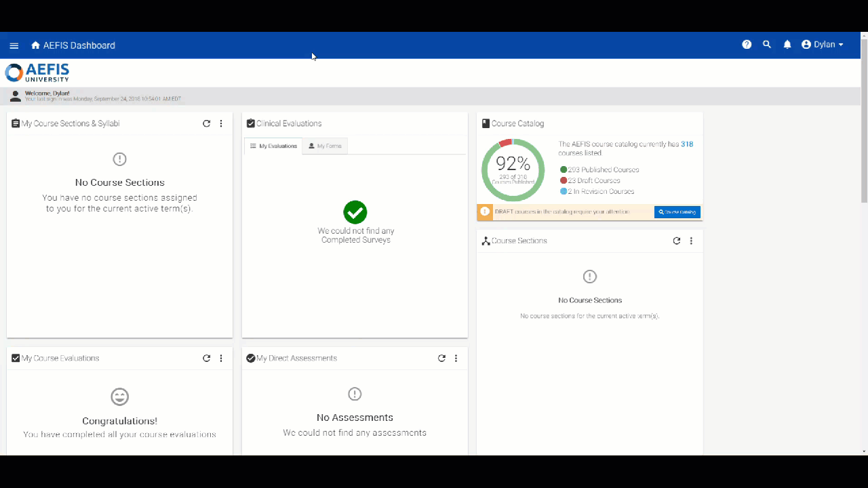This screenshot has height=488, width=868.
Task: Click the "2 In Revision Courses" text
Action: coord(601,191)
